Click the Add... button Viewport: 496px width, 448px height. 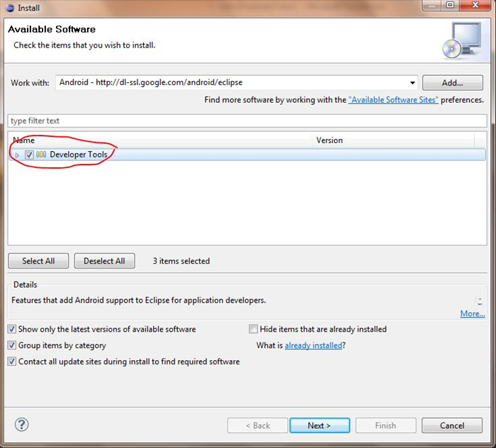[452, 83]
